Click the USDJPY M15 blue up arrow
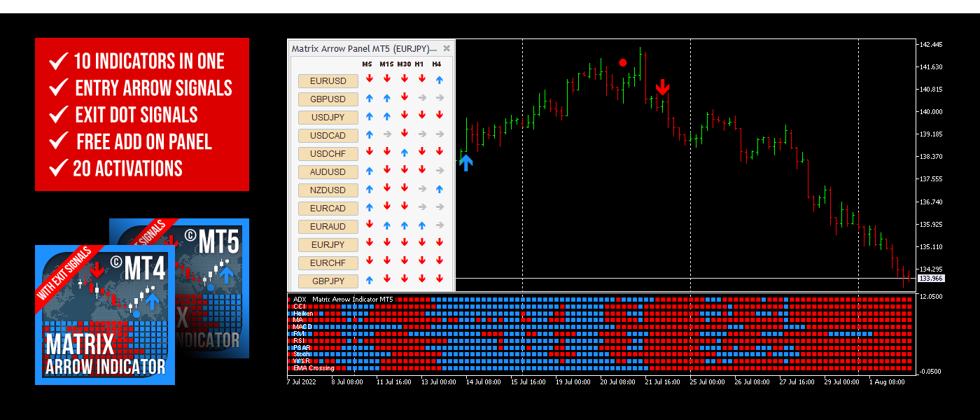Image resolution: width=980 pixels, height=420 pixels. [386, 117]
